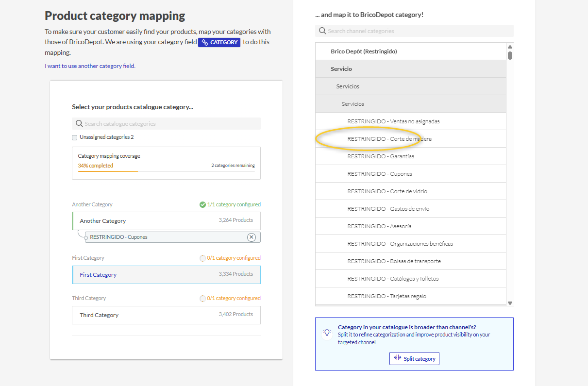The width and height of the screenshot is (588, 386).
Task: Click Third Category pending status icon
Action: click(202, 298)
